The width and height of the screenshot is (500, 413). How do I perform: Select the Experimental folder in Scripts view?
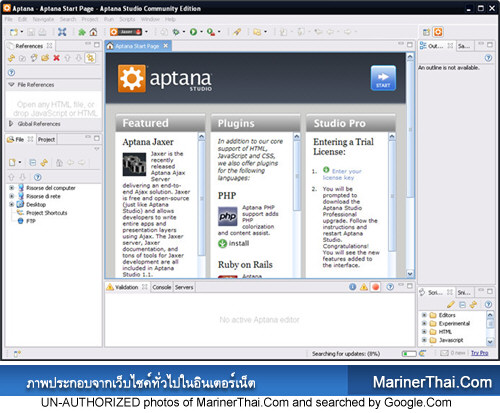(450, 323)
